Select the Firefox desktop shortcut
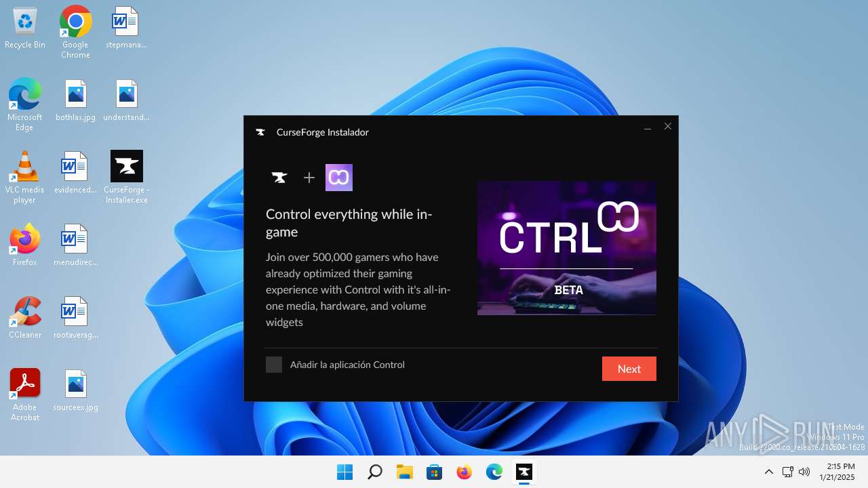 [25, 245]
